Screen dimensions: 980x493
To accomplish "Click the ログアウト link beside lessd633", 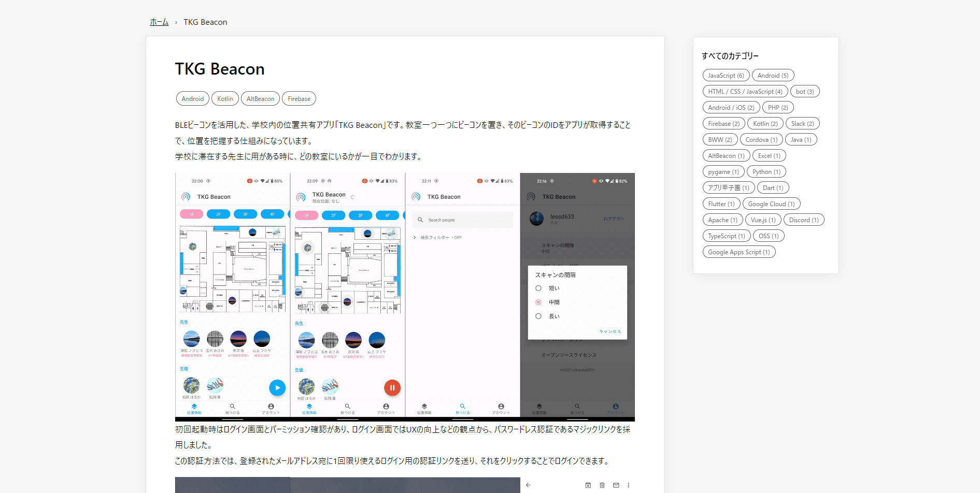I will pos(614,219).
